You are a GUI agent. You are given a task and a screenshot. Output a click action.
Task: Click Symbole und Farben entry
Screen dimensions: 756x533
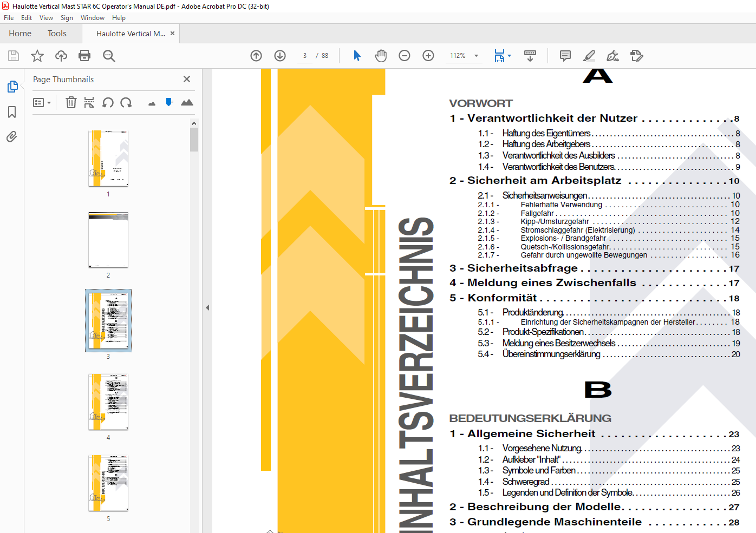pyautogui.click(x=609, y=471)
